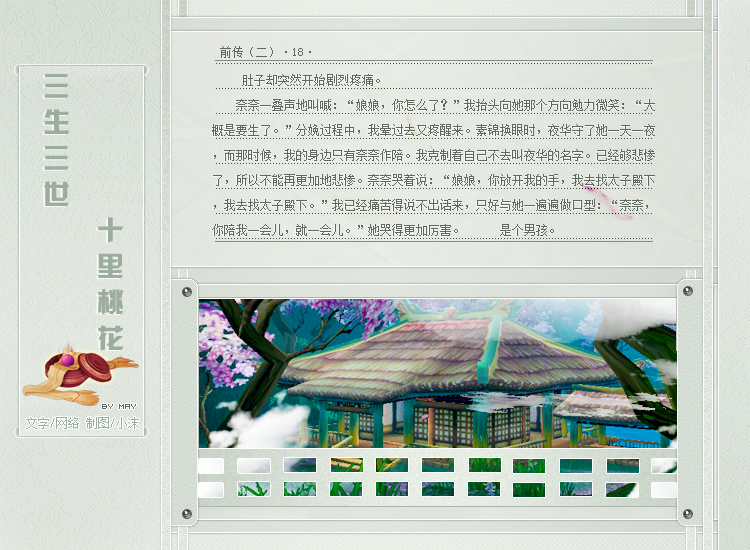
Task: Select the last blank thumbnail in the bottom row
Action: tap(663, 489)
